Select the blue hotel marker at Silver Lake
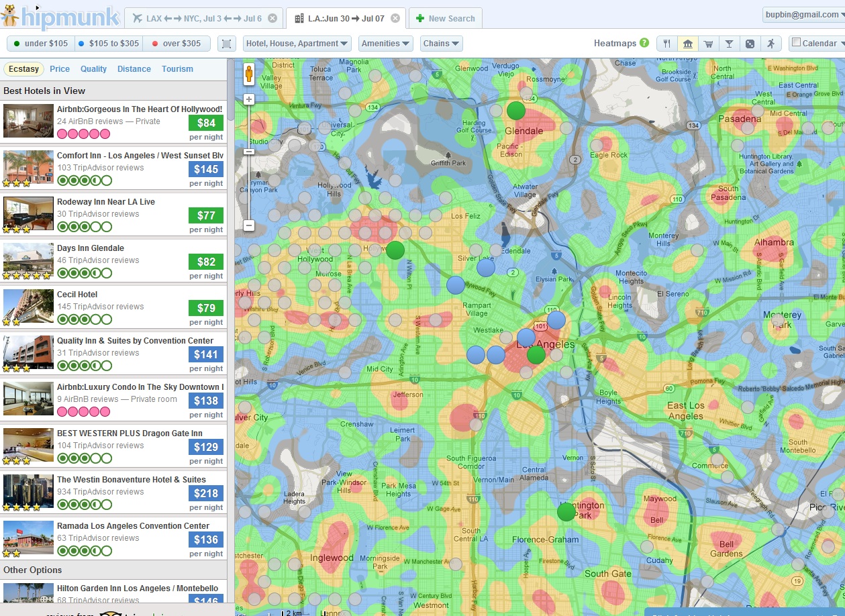 (486, 268)
